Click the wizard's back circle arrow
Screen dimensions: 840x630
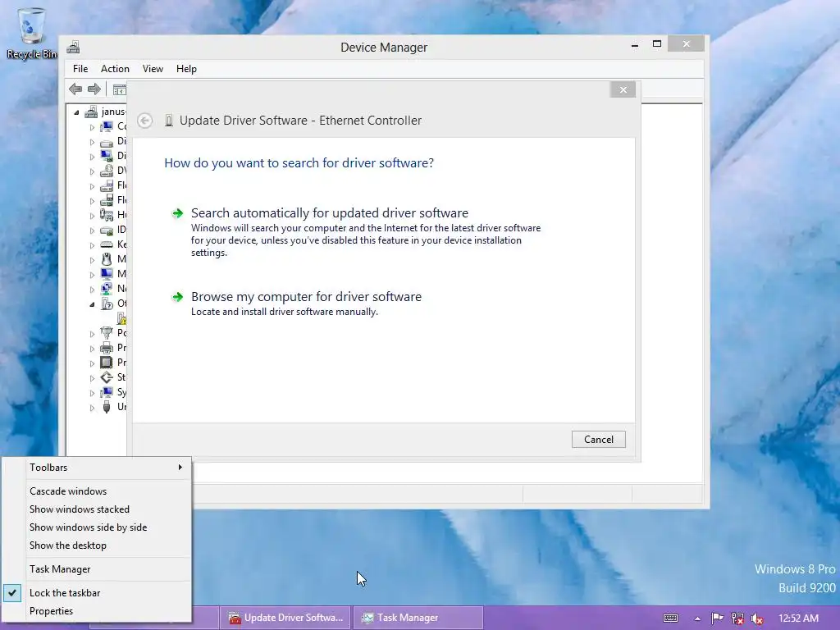click(x=144, y=121)
